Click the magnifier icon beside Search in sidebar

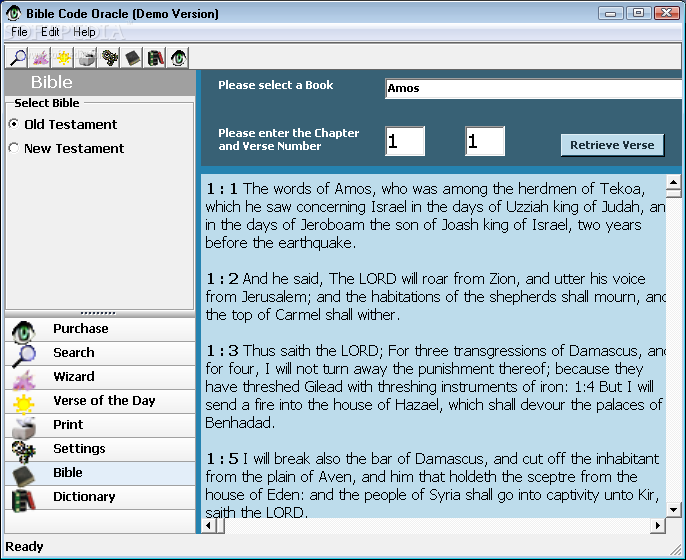click(x=23, y=355)
